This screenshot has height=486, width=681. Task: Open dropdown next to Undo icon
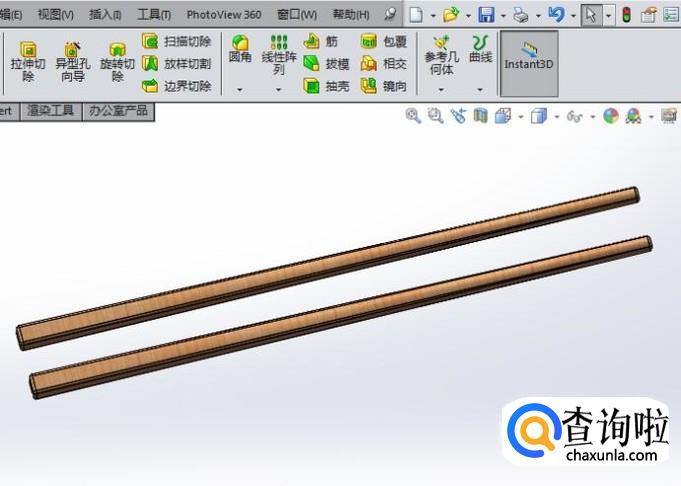click(x=573, y=16)
